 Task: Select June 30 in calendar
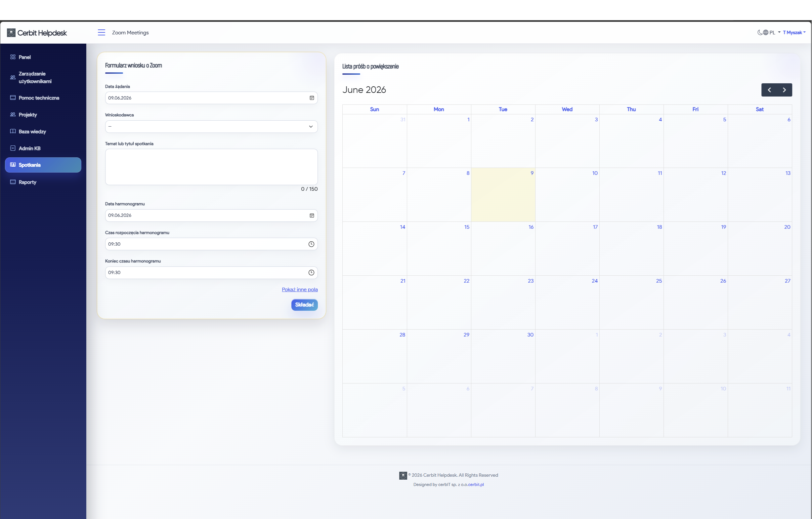(503, 357)
